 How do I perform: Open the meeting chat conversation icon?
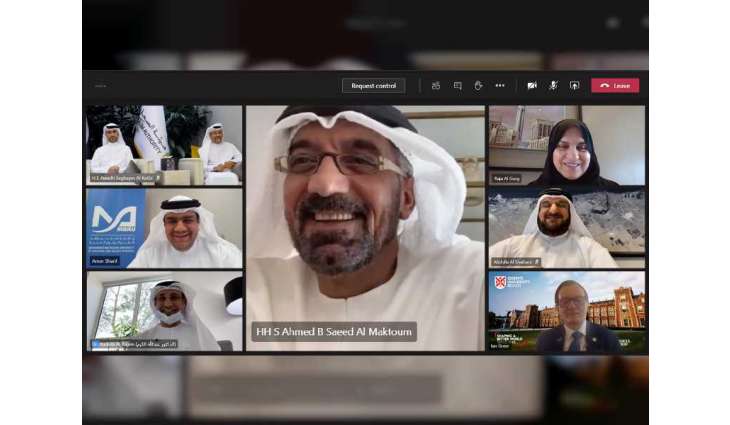458,86
